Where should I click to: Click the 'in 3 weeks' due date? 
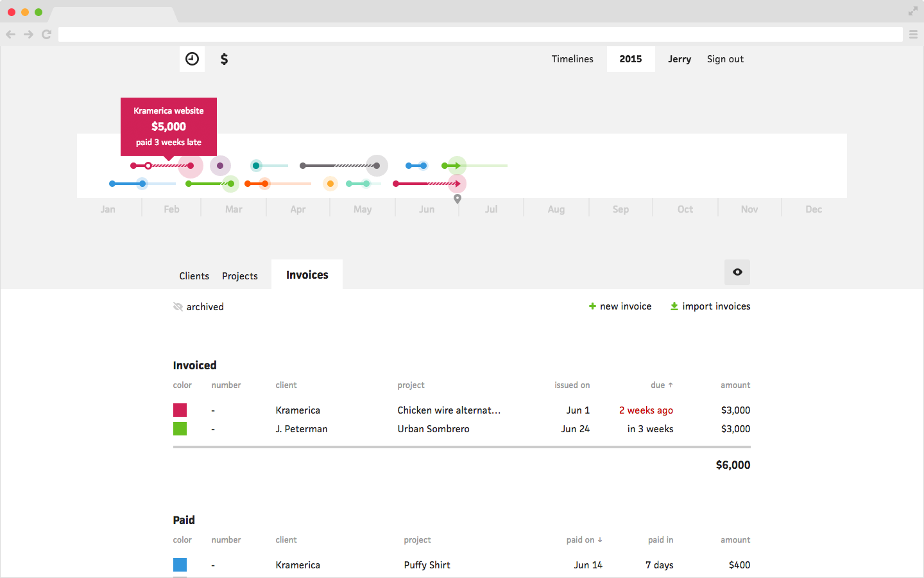tap(650, 429)
